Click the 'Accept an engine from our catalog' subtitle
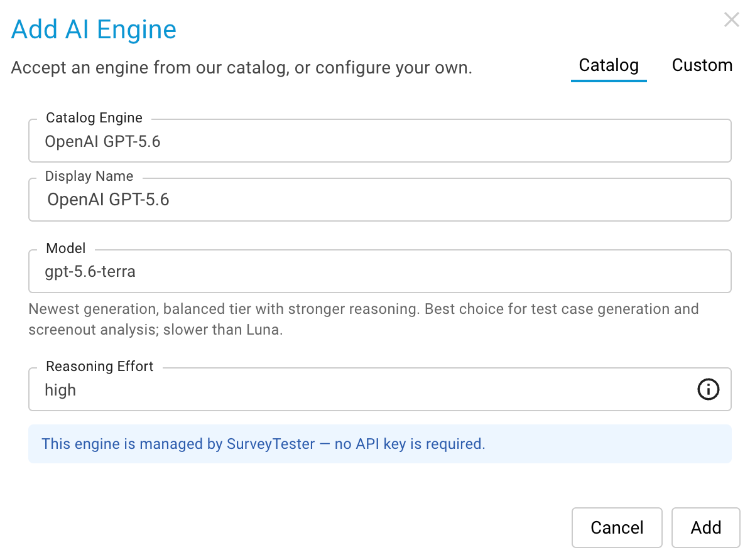 tap(242, 68)
